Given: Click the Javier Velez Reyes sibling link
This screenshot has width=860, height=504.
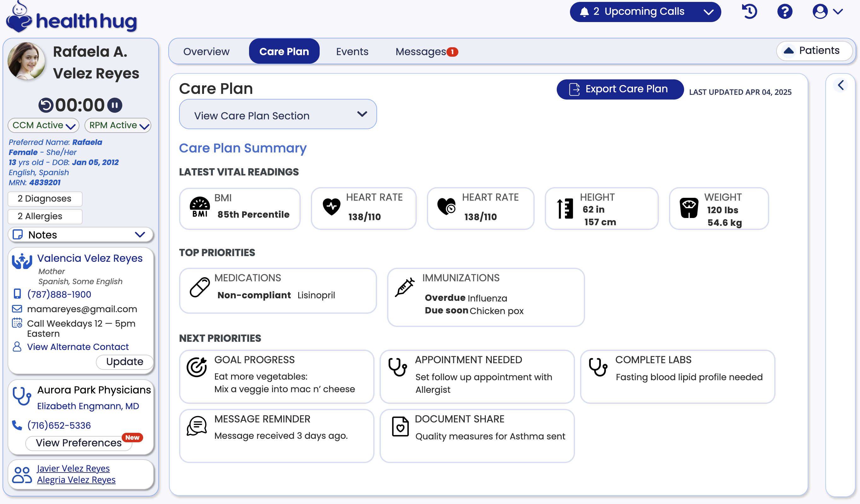Looking at the screenshot, I should pyautogui.click(x=73, y=468).
